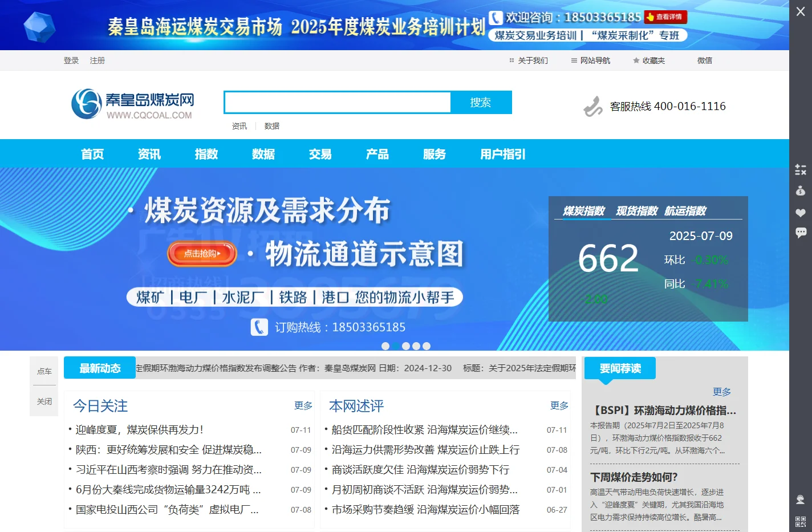
Task: Open article 月初周初商谈不活跃
Action: tap(425, 490)
